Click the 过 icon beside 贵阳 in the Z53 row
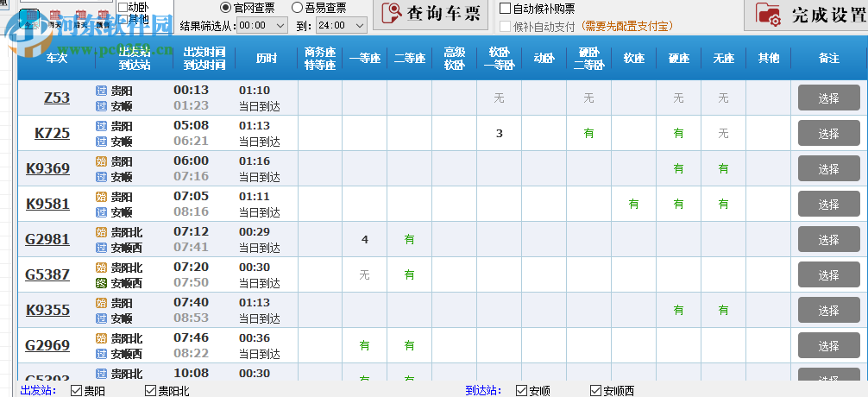The height and width of the screenshot is (397, 868). pos(101,91)
